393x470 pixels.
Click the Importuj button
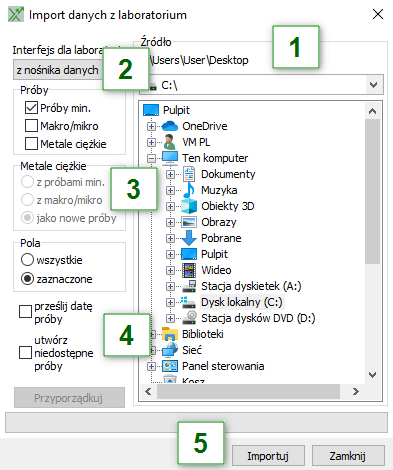coord(268,456)
